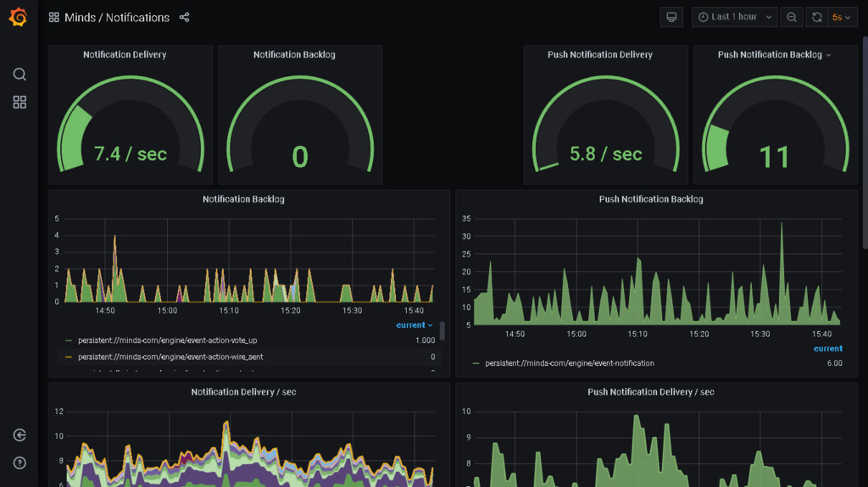Open the search icon in sidebar
Screen dimensions: 868x487
pyautogui.click(x=19, y=75)
